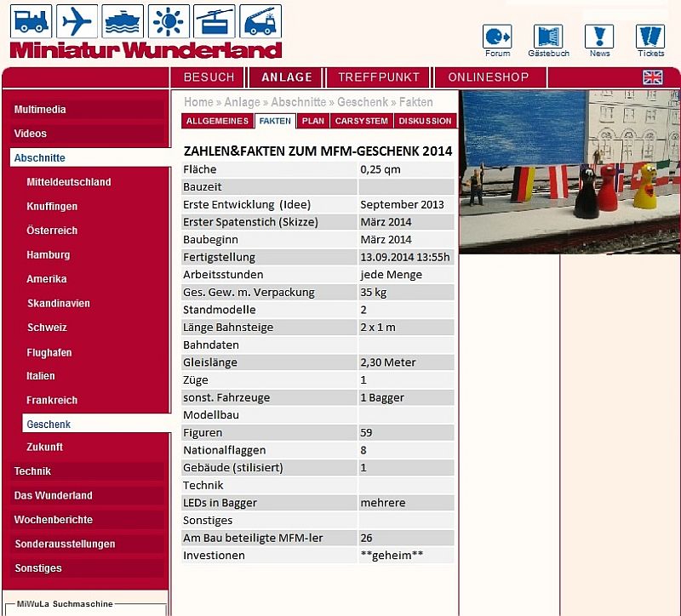This screenshot has width=681, height=616.
Task: Switch language via the UK flag
Action: [x=653, y=77]
